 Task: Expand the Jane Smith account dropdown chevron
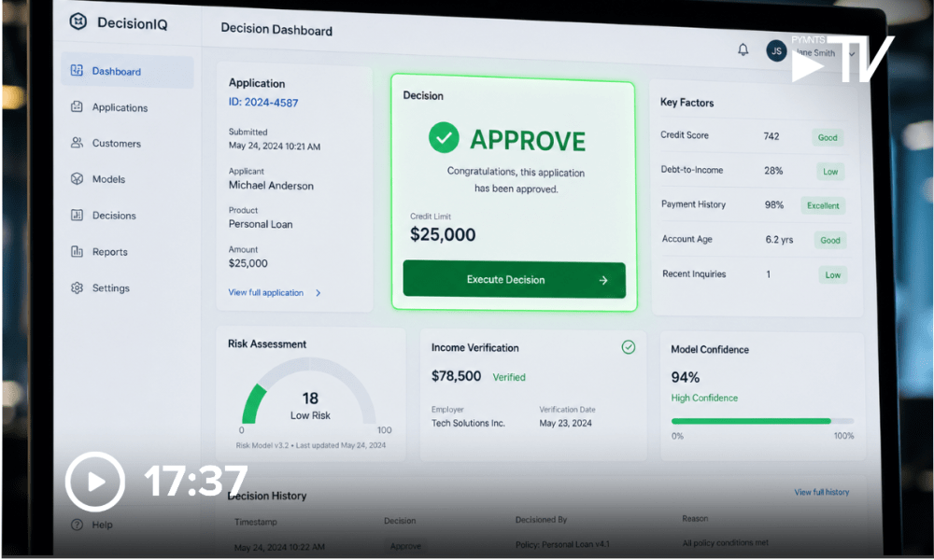coord(852,53)
